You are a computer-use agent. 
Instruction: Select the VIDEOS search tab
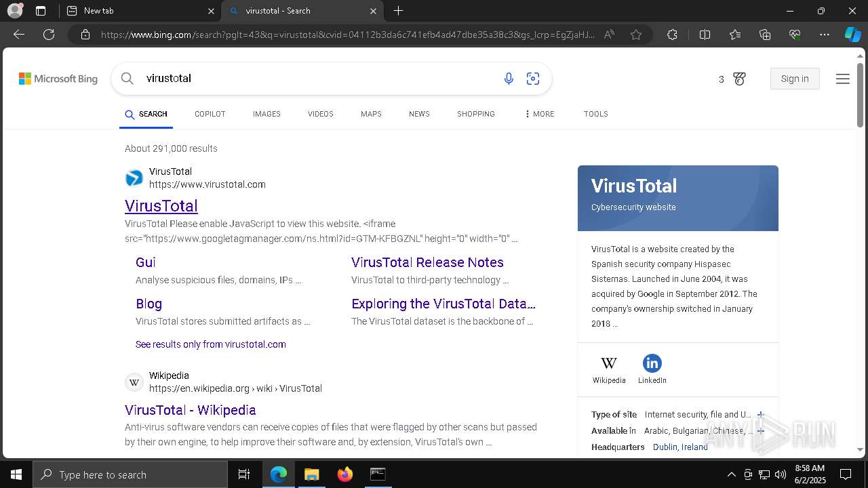(320, 114)
